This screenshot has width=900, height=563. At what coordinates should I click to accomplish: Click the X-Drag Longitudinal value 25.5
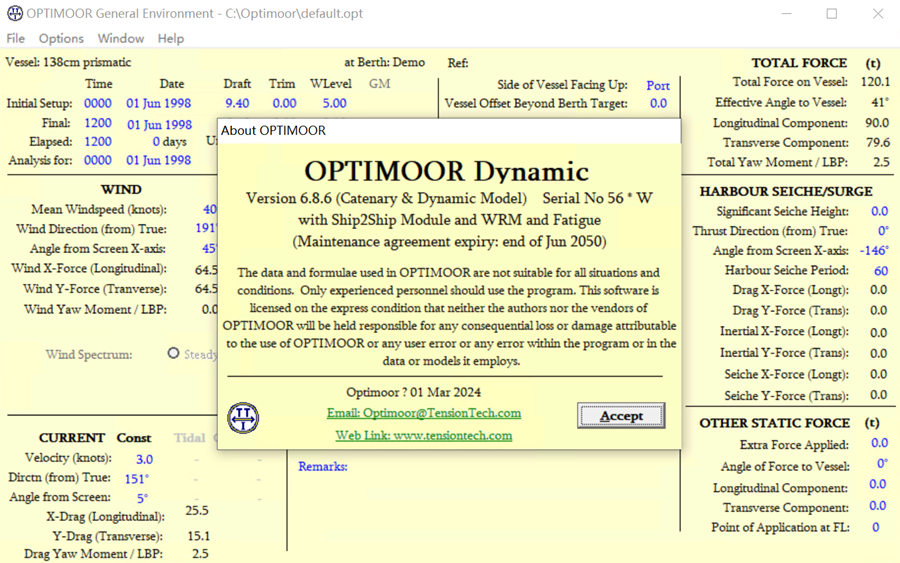point(197,510)
